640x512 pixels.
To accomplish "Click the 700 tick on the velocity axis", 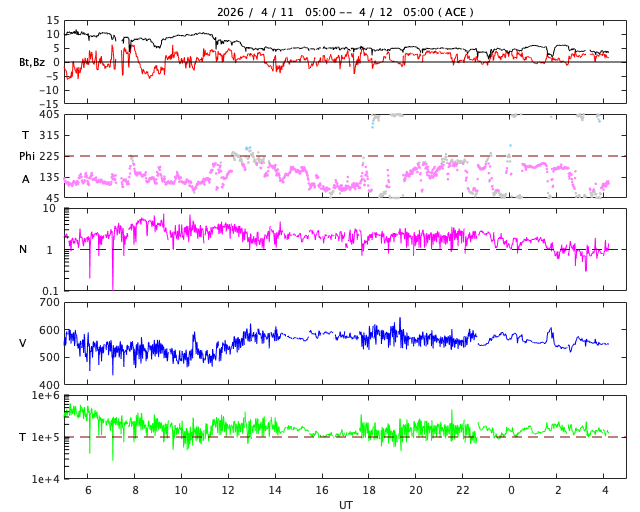I will click(x=49, y=302).
